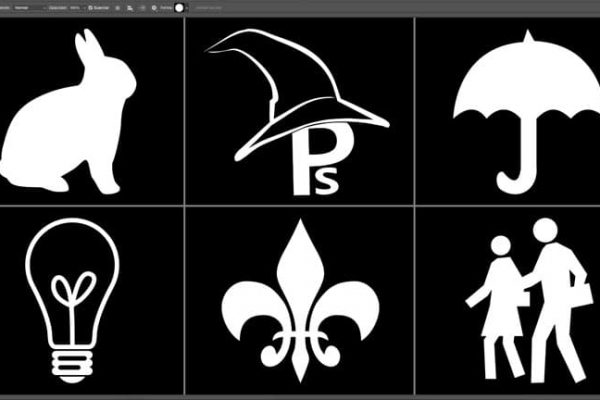Open the gear settings icon in options bar
Viewport: 600px width, 400px height.
point(154,8)
